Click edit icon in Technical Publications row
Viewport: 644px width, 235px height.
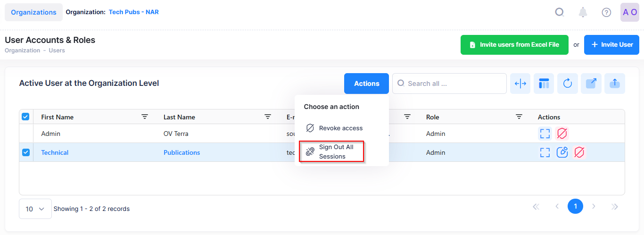(562, 152)
